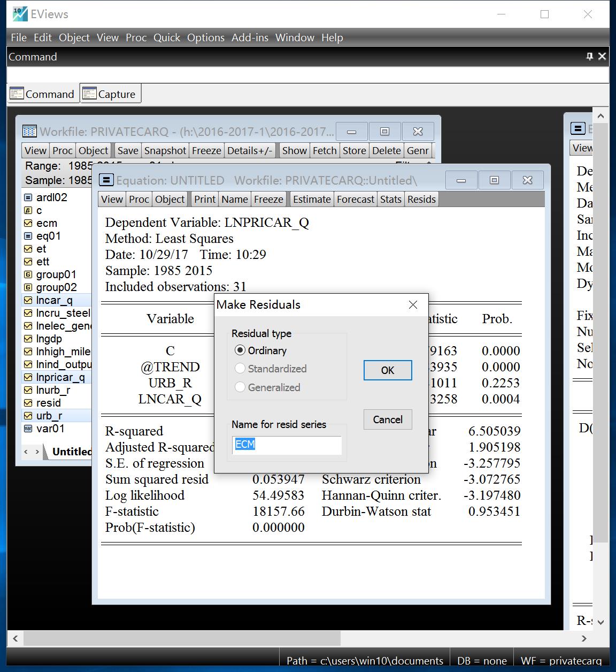Click the DB = none status entry
Viewport: 616px width, 672px height.
point(482,661)
